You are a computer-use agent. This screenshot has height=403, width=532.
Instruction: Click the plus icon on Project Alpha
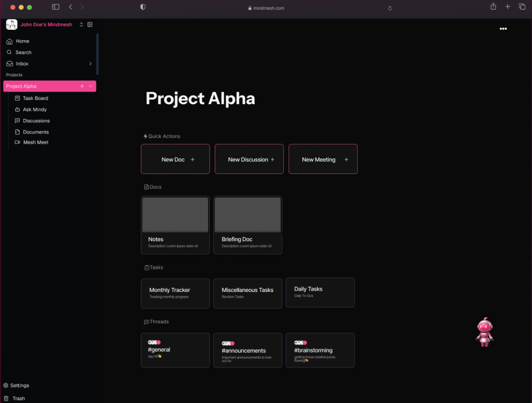(82, 86)
